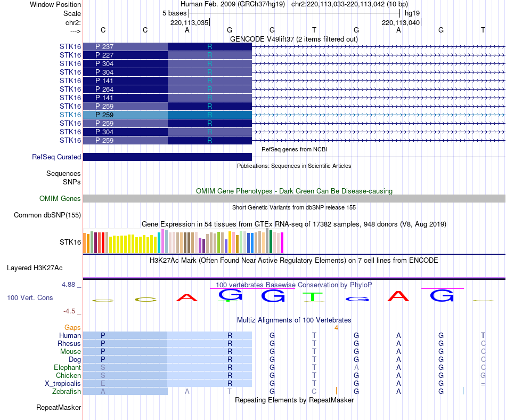The image size is (506, 420).
Task: Click the GTEx Gene Expression track title
Action: [294, 224]
